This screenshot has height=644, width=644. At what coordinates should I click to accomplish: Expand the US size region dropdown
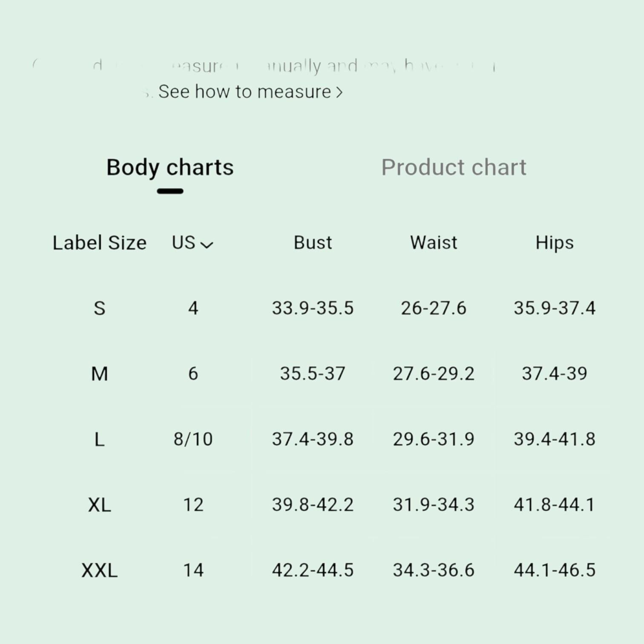click(x=193, y=243)
